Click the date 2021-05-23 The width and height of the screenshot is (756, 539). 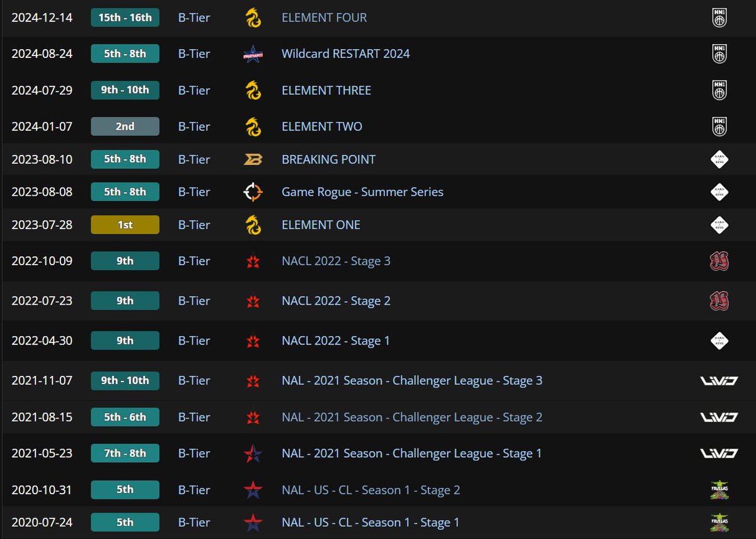pos(42,453)
